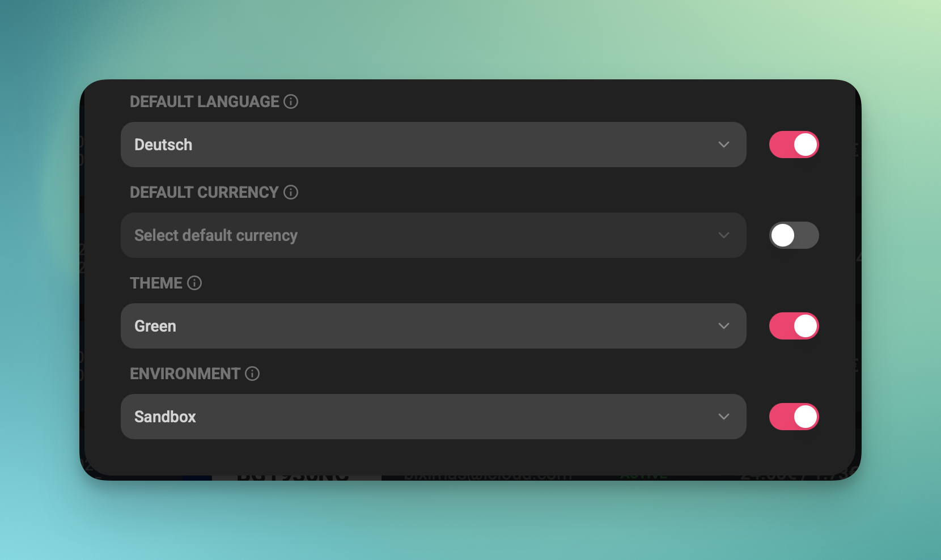Open info tooltip for Default Currency
This screenshot has width=941, height=560.
(291, 192)
